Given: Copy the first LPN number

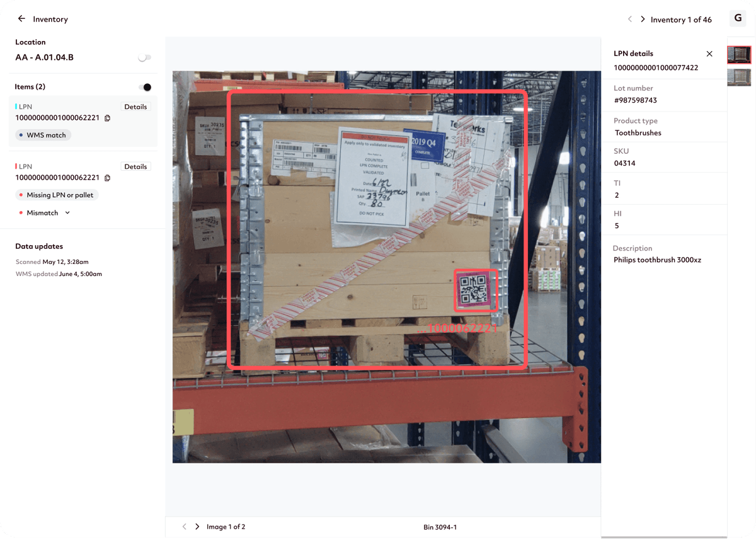Looking at the screenshot, I should pyautogui.click(x=108, y=118).
